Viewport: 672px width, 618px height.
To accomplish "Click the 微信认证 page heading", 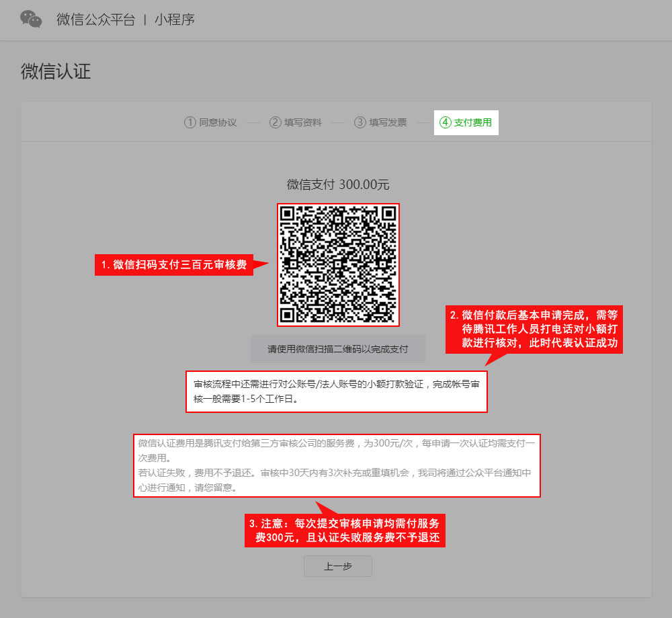I will point(56,72).
